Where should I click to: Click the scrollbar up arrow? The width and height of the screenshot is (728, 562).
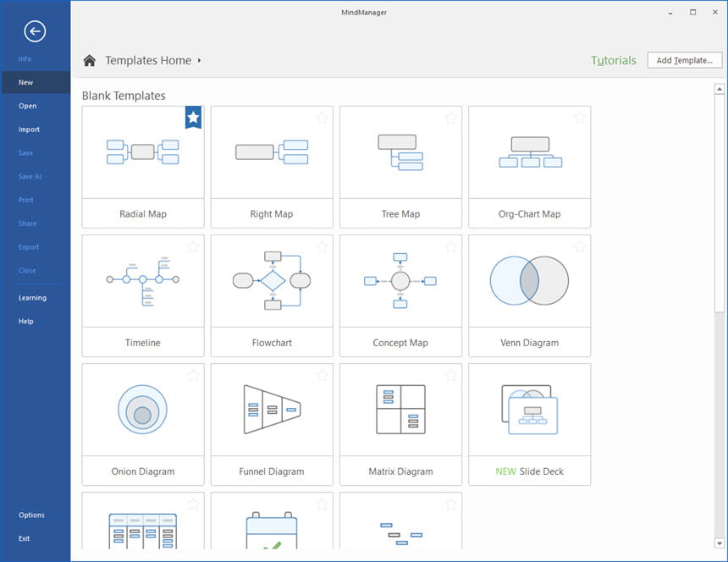pyautogui.click(x=720, y=89)
